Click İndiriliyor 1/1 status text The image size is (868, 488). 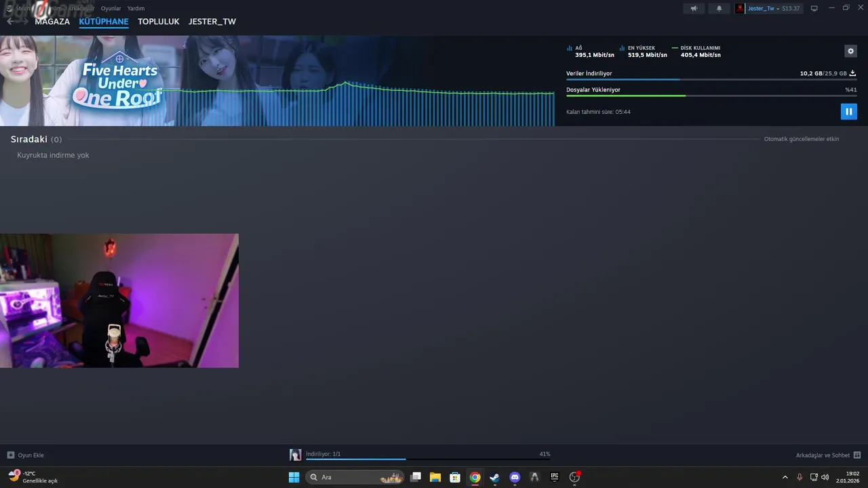[x=323, y=454]
